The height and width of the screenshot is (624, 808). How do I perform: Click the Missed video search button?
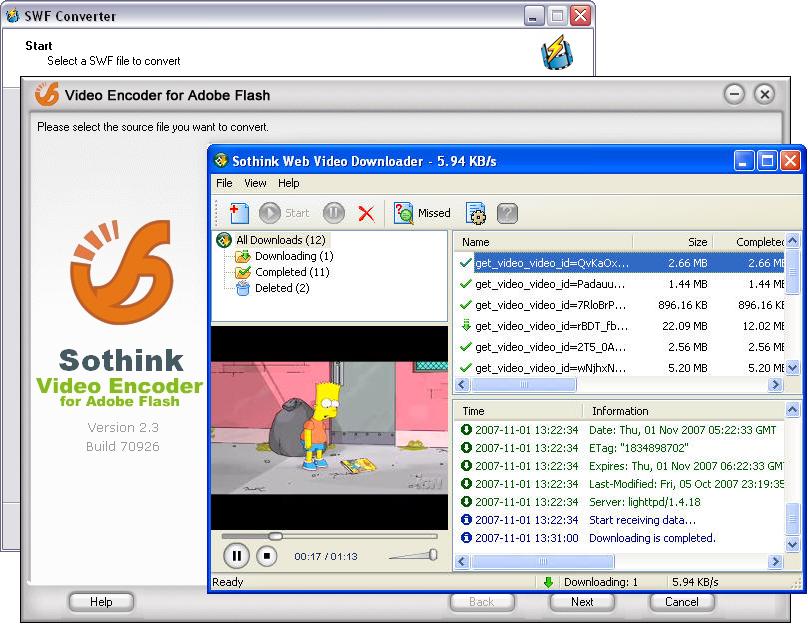pyautogui.click(x=422, y=213)
